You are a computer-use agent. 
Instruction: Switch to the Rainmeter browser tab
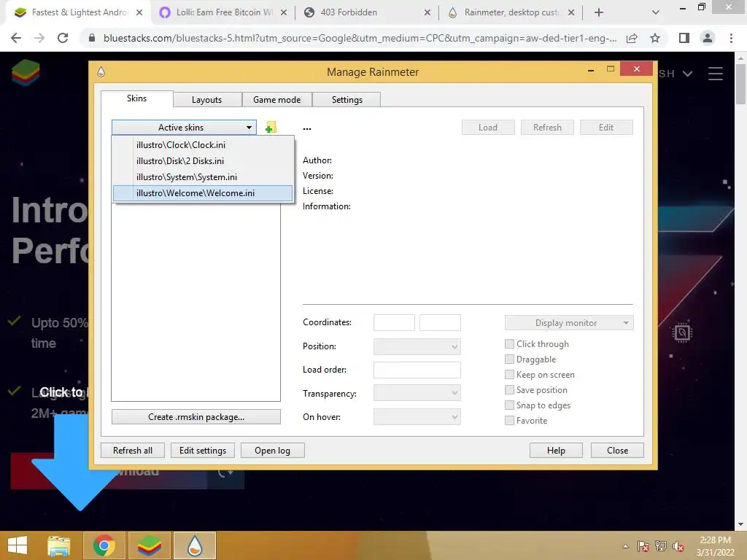510,12
